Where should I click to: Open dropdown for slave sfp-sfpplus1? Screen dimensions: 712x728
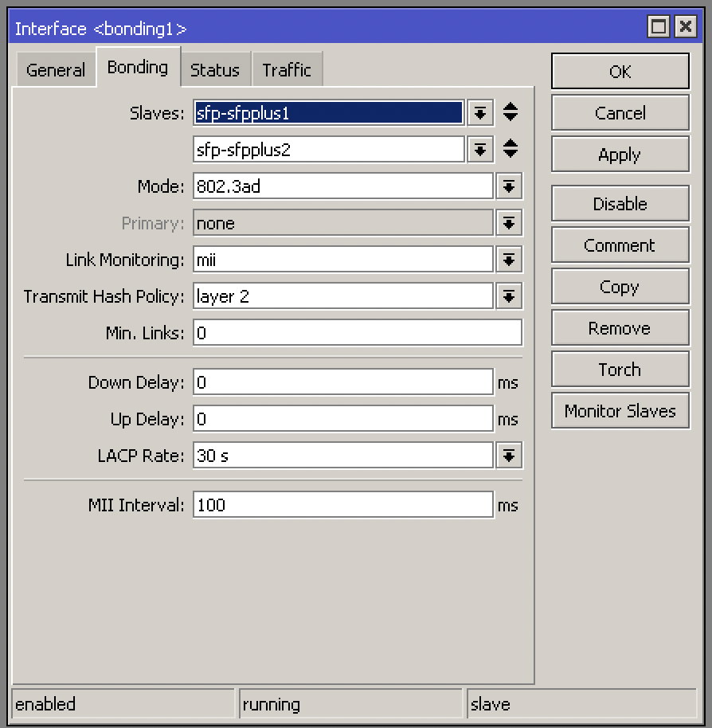[480, 113]
